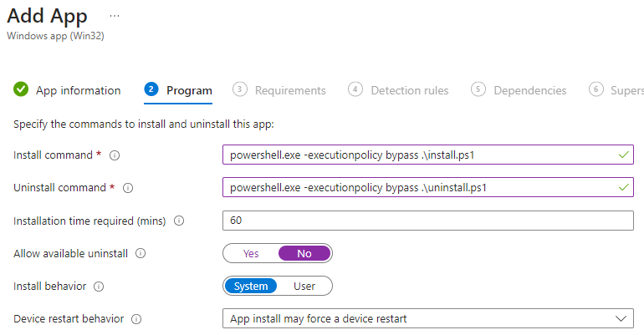Open the ellipsis menu beside Add App
644x335 pixels.
tap(115, 16)
